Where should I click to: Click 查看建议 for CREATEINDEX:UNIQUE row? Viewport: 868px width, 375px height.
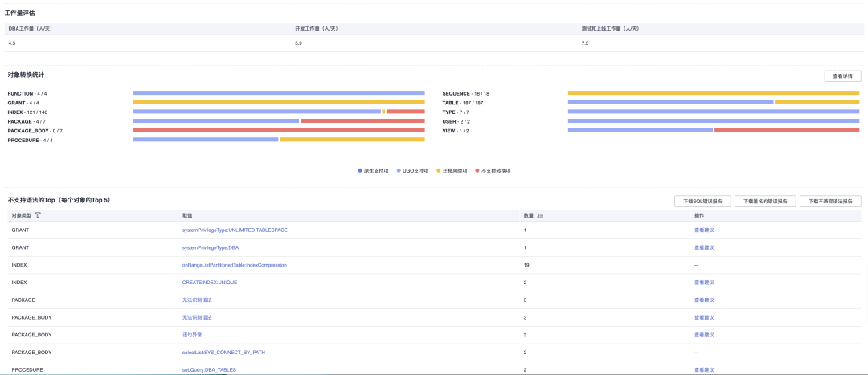pyautogui.click(x=704, y=282)
